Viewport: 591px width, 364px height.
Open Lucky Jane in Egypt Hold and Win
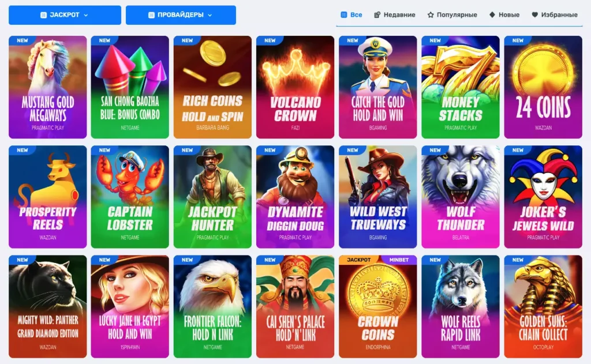pyautogui.click(x=130, y=306)
